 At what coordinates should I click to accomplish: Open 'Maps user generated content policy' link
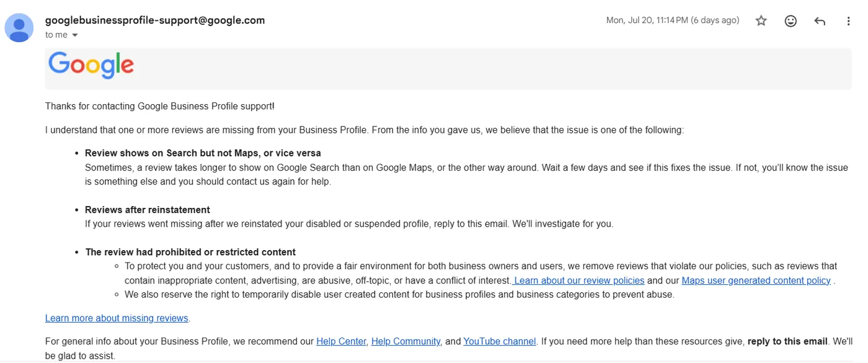(756, 280)
